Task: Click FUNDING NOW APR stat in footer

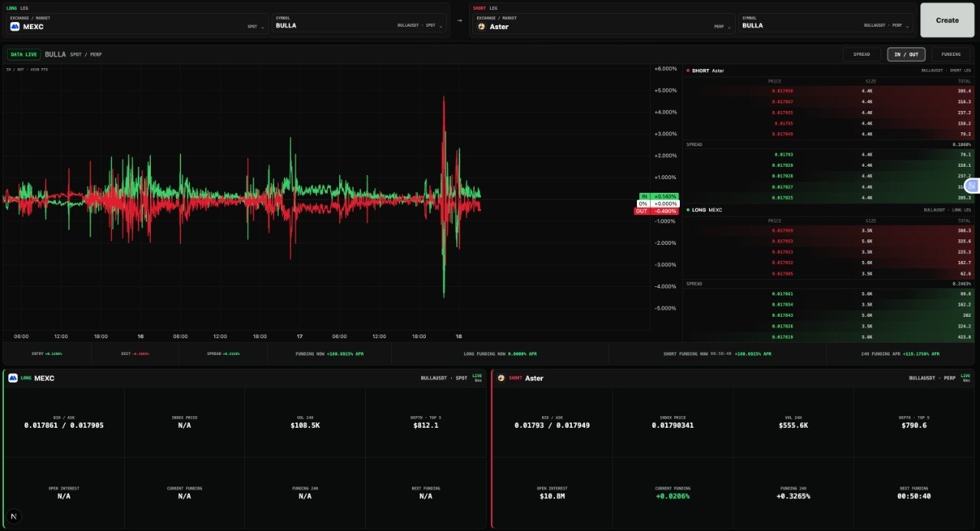Action: point(329,353)
